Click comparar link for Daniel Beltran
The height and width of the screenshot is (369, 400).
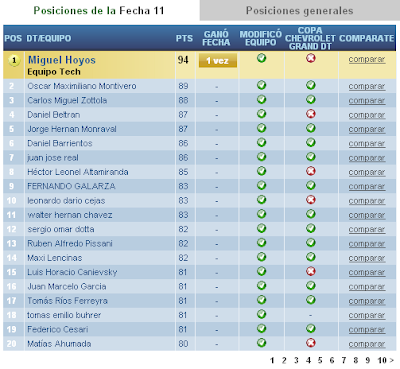click(367, 115)
